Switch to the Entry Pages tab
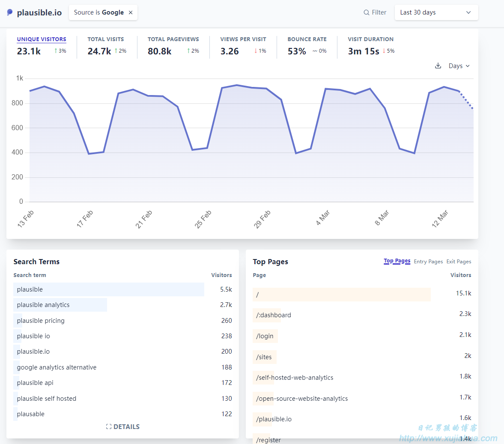The width and height of the screenshot is (504, 444). (428, 262)
